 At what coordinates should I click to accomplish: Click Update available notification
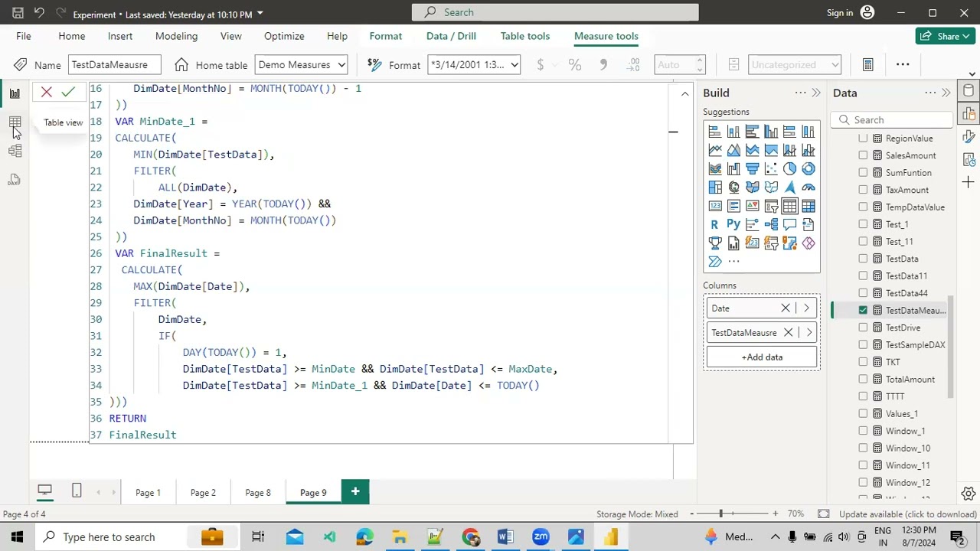[x=907, y=514]
